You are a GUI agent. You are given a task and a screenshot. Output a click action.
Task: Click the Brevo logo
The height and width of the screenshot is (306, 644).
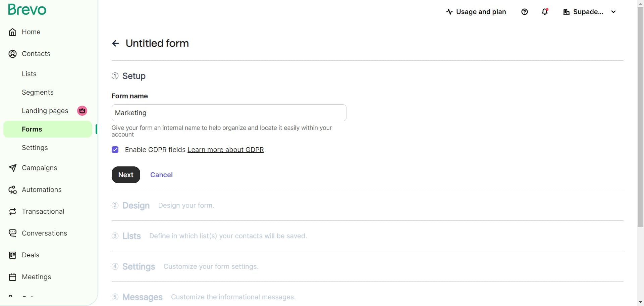[27, 10]
